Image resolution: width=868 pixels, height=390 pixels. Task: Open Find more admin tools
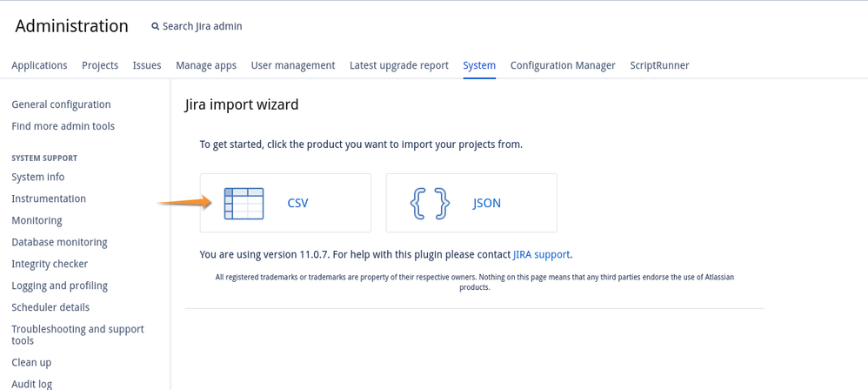63,126
